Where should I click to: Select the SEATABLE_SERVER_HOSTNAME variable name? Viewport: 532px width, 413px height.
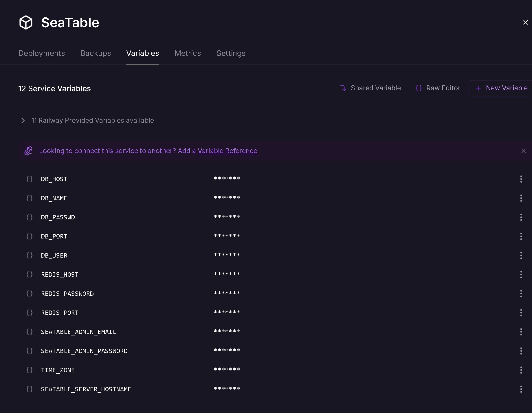tap(86, 389)
